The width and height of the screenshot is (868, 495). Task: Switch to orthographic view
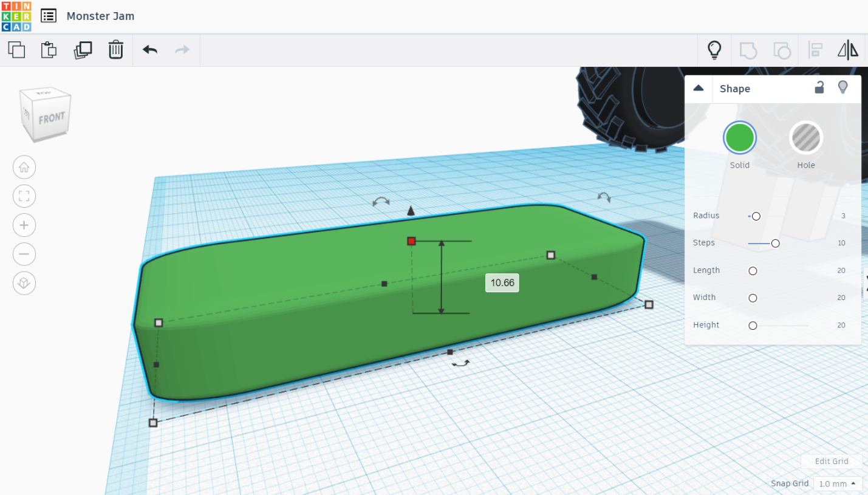coord(24,283)
